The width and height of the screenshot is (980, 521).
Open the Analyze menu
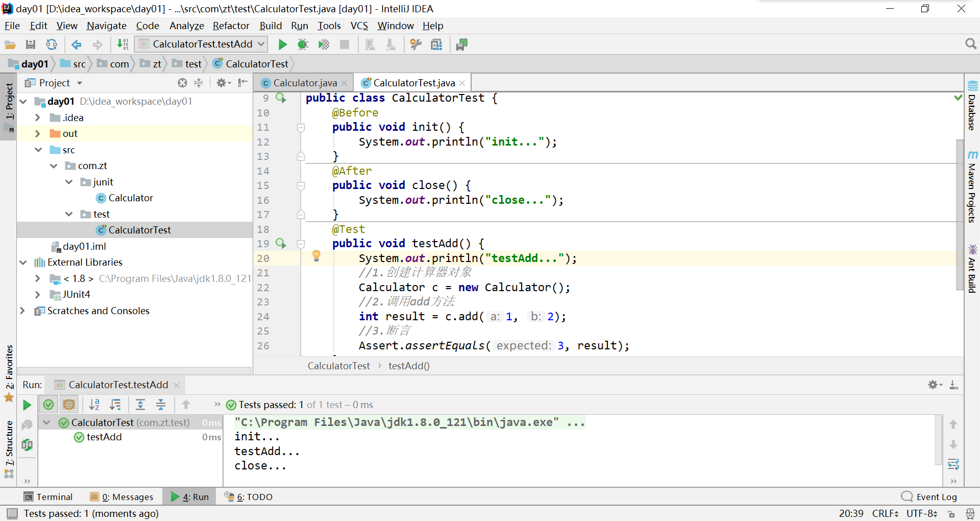[x=186, y=26]
